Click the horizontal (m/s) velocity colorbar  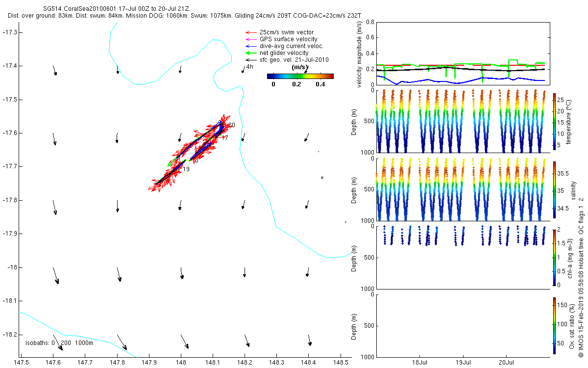pos(300,76)
